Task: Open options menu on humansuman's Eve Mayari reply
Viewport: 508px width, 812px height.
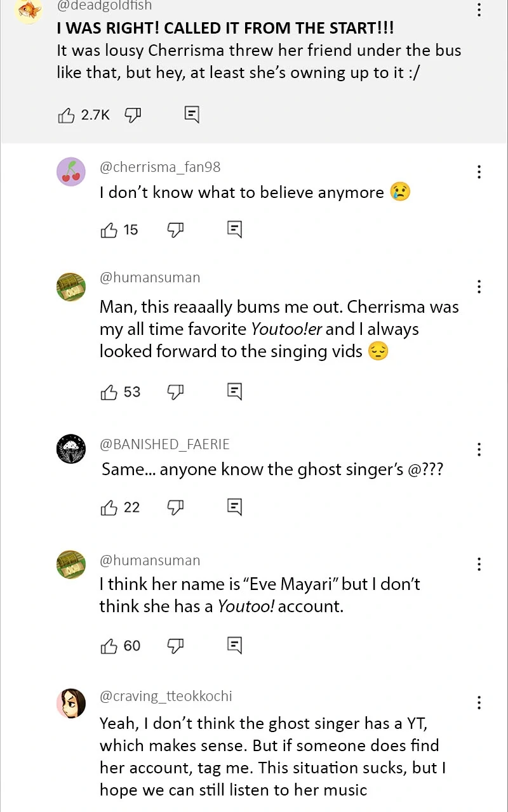Action: tap(479, 564)
